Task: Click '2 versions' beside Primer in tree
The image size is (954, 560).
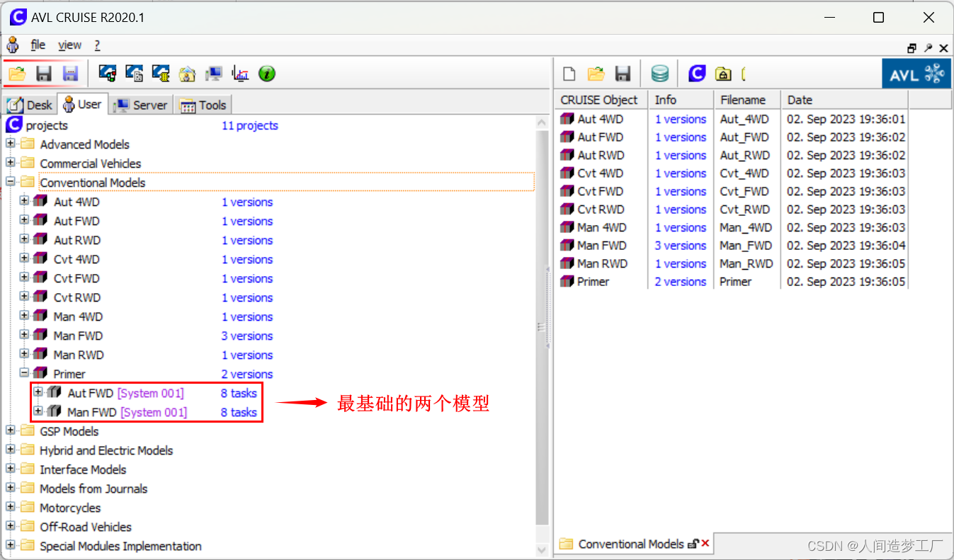Action: pos(247,374)
